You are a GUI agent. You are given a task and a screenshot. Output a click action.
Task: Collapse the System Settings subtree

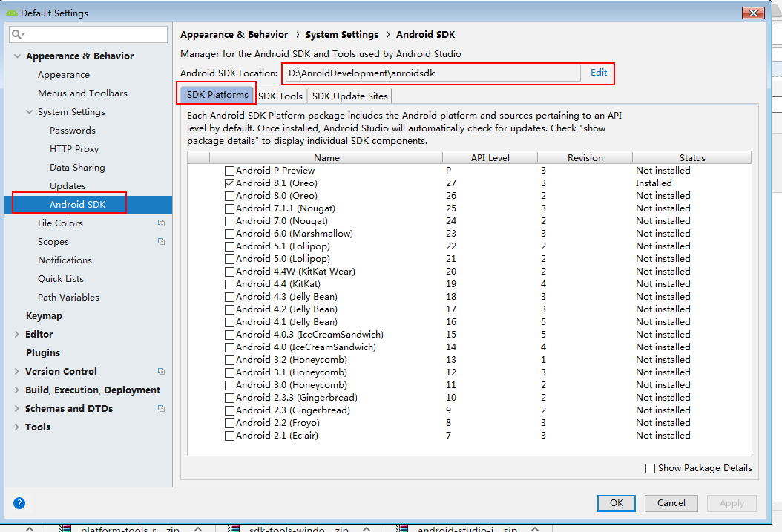(x=30, y=112)
